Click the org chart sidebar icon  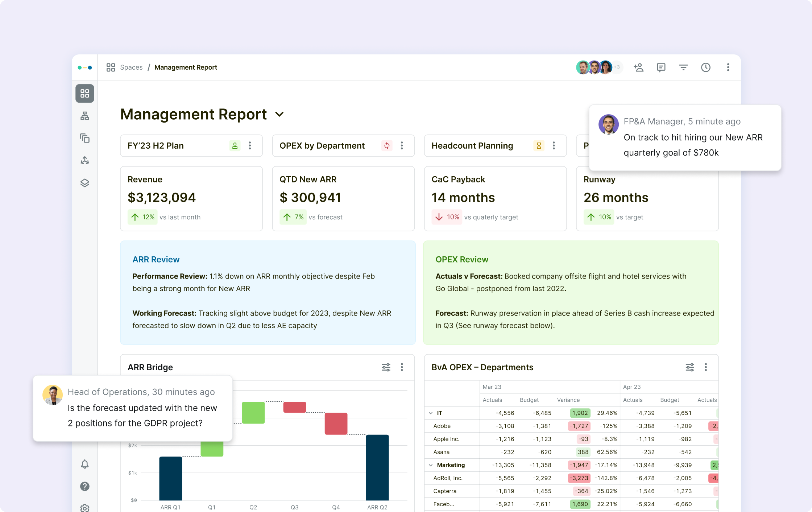tap(85, 116)
